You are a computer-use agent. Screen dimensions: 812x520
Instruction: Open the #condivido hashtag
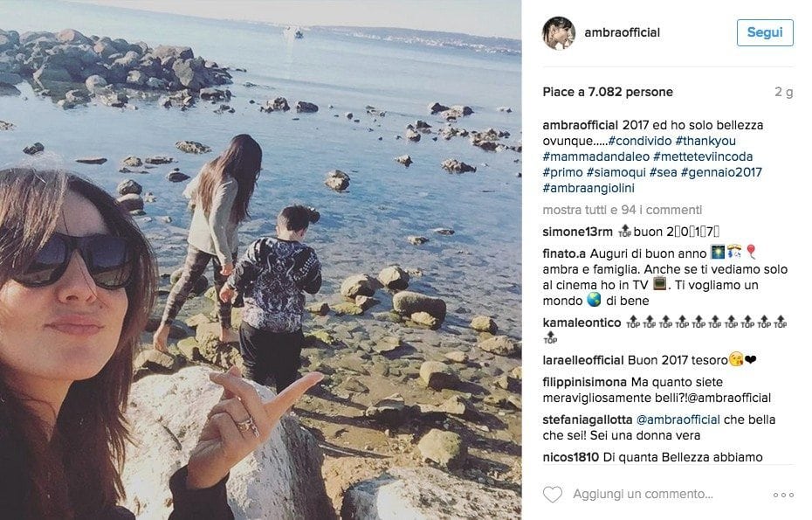[x=640, y=141]
